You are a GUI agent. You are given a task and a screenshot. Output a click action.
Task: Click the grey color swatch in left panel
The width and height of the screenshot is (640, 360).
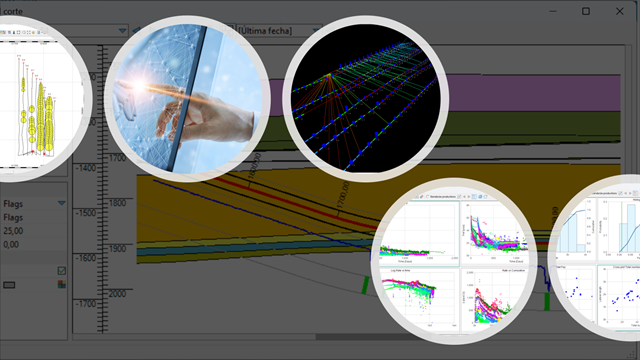9,285
